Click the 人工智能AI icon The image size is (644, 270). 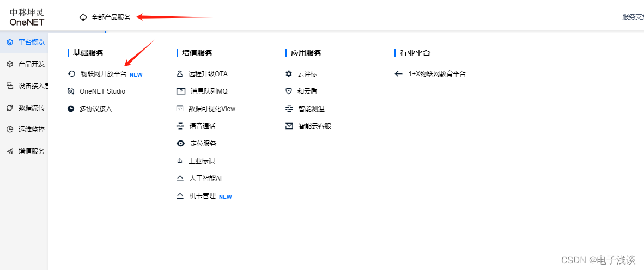180,179
